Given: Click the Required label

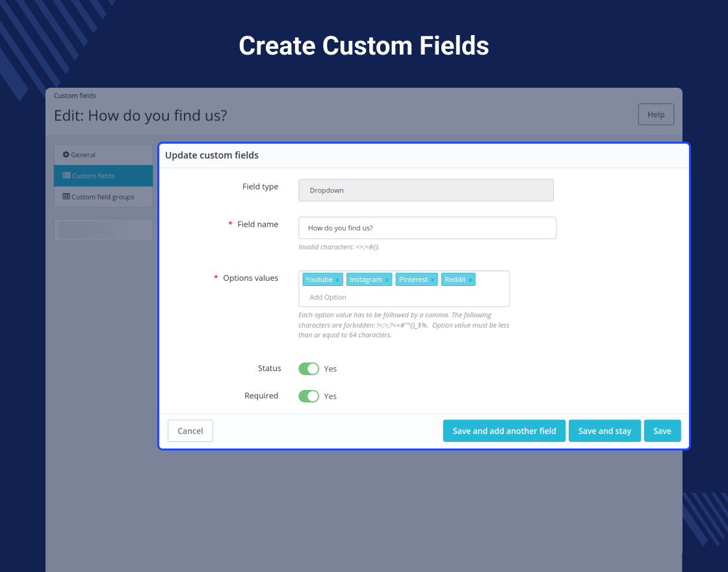Looking at the screenshot, I should pos(261,396).
